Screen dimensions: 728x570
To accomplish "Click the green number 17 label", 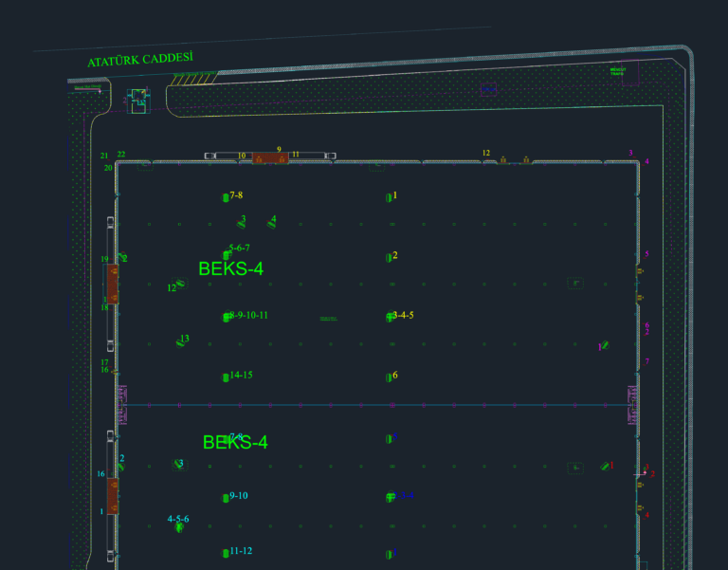I will [104, 362].
